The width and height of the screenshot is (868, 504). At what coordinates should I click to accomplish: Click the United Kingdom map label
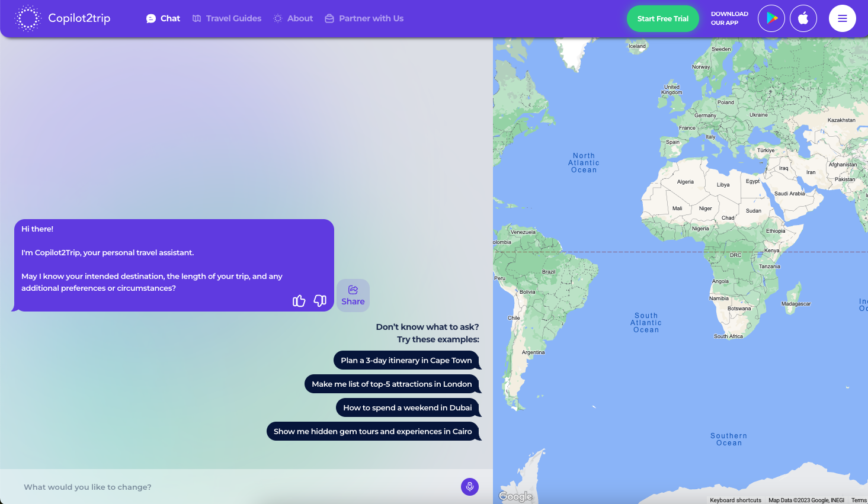point(672,89)
